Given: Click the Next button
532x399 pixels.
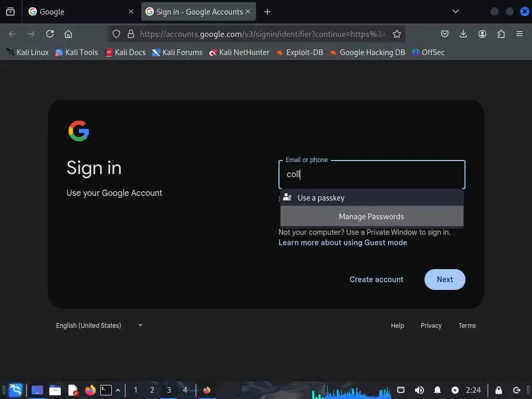Looking at the screenshot, I should pos(445,279).
